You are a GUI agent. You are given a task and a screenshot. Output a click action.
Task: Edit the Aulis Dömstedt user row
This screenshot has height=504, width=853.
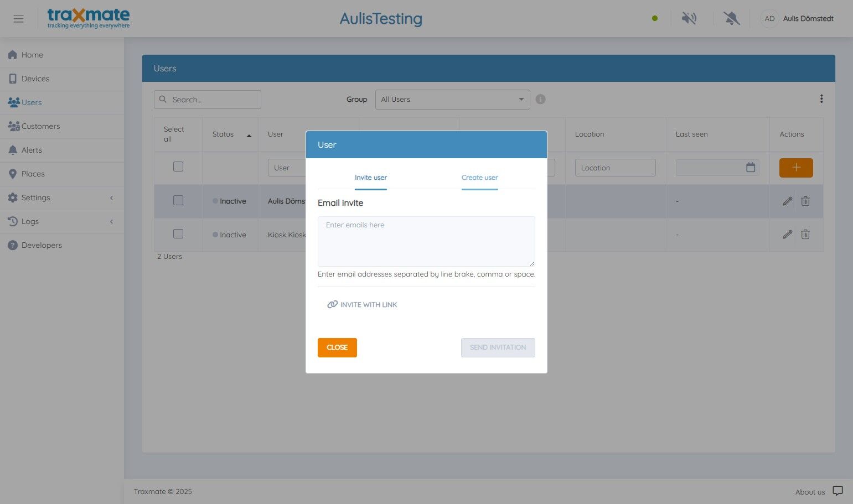[787, 201]
